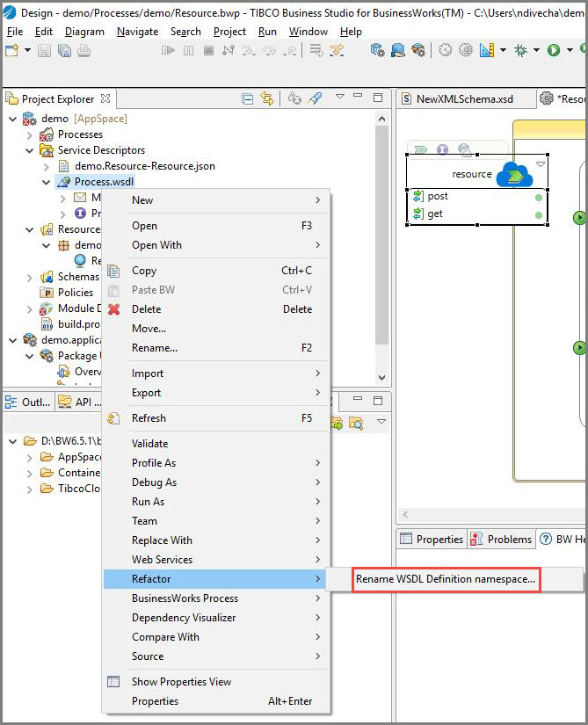
Task: Click the Debug bug toolbar icon
Action: [521, 50]
